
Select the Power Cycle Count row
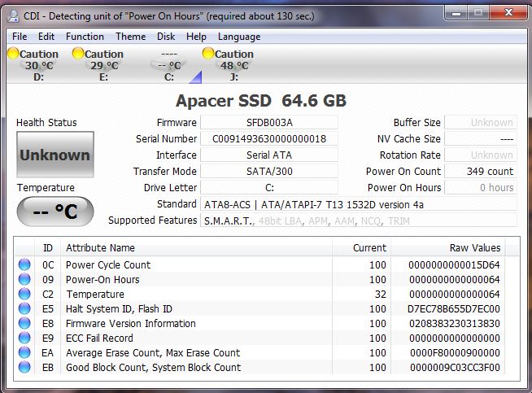259,264
